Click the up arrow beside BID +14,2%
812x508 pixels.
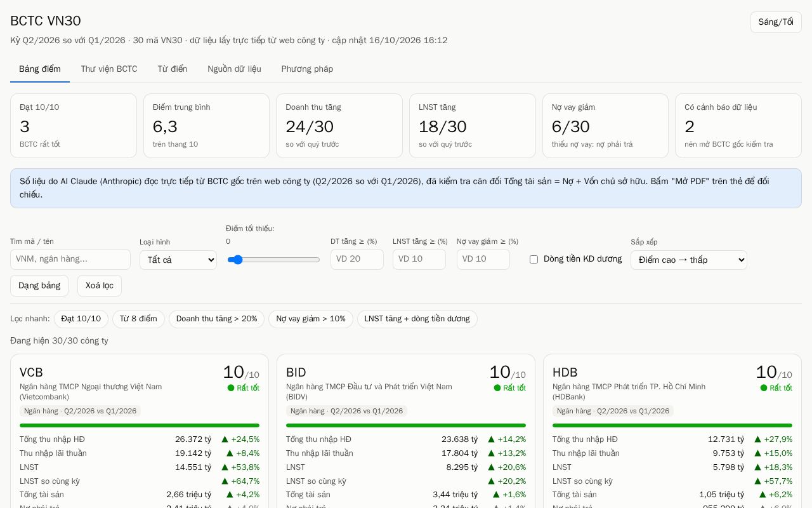coord(491,439)
